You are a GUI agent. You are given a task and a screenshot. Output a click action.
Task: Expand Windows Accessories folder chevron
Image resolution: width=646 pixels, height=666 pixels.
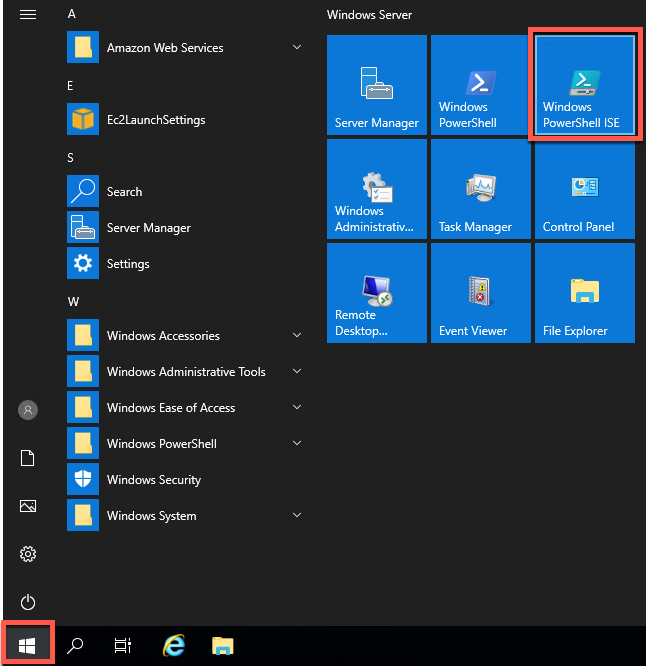297,335
